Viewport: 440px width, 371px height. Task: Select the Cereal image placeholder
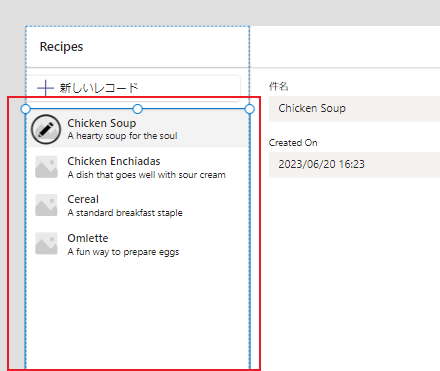point(46,205)
